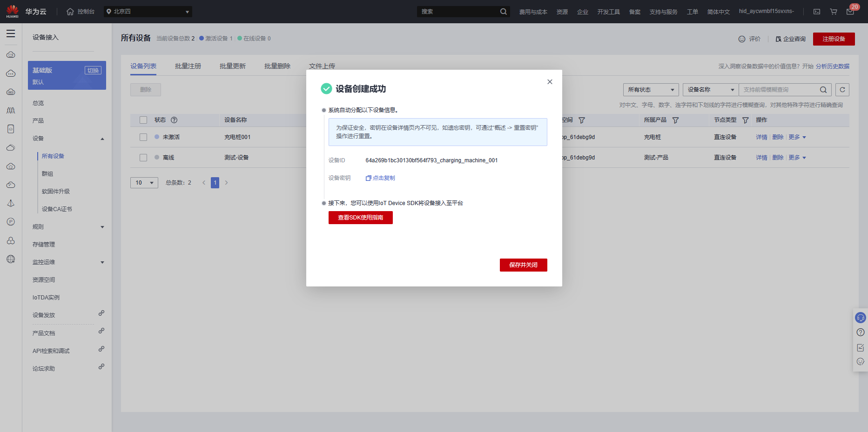
Task: Open the hamburger menu icon
Action: click(x=11, y=34)
